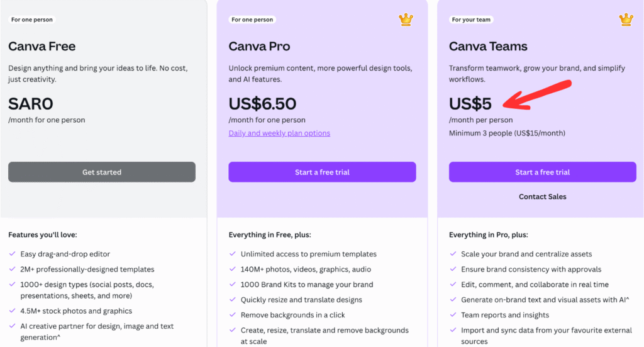This screenshot has height=347, width=644.
Task: Click For one person badge on Canva Free
Action: 31,20
